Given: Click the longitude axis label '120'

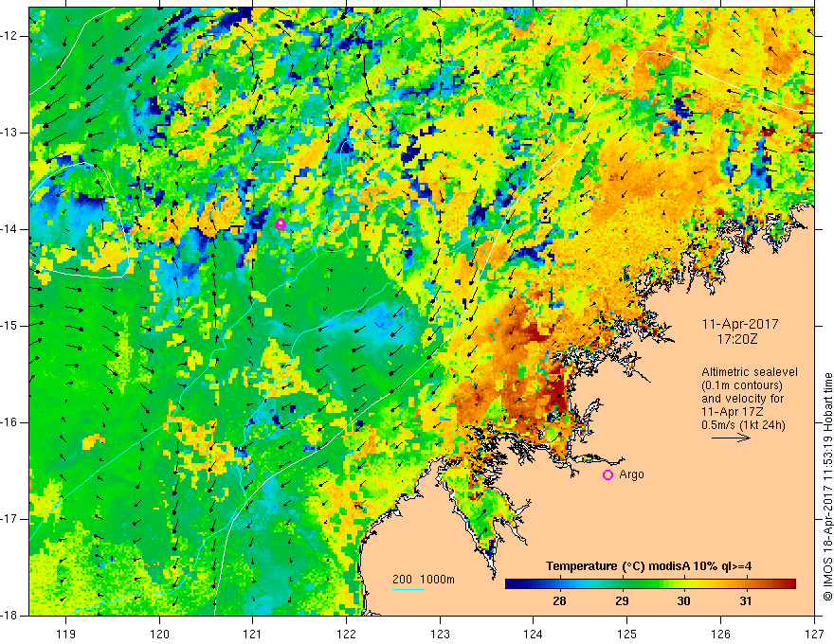Looking at the screenshot, I should (x=159, y=634).
